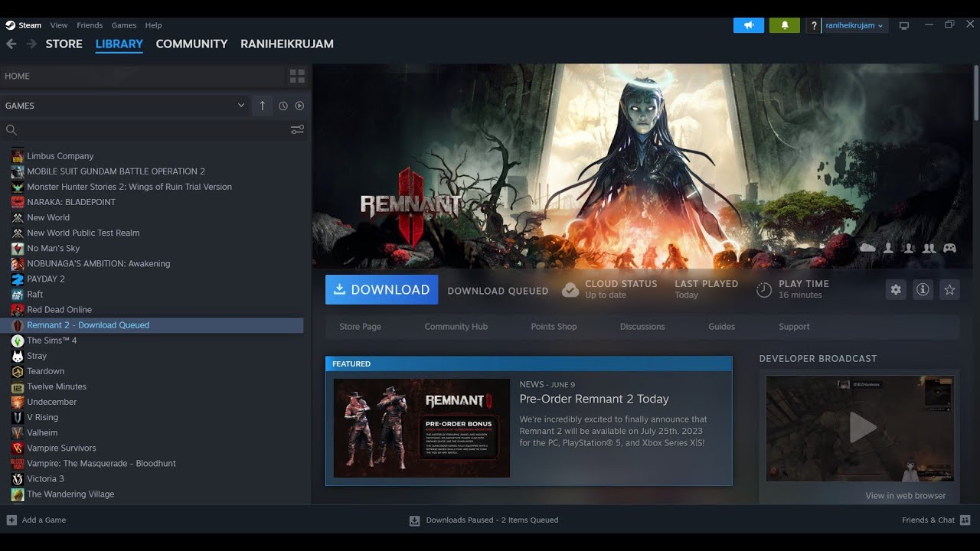Screen dimensions: 980x551
Task: Open game settings gear icon
Action: (x=896, y=289)
